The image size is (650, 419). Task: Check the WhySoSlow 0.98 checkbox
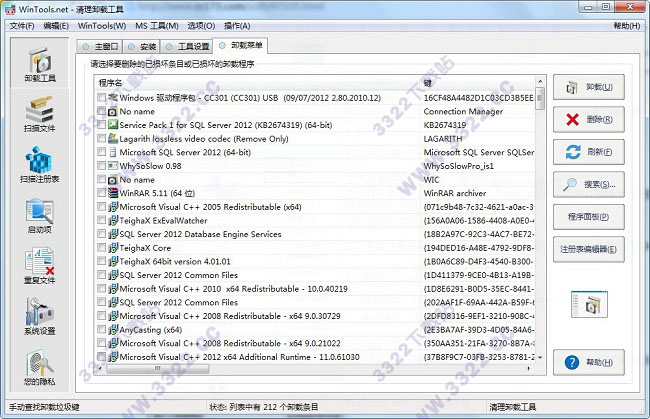(x=102, y=166)
